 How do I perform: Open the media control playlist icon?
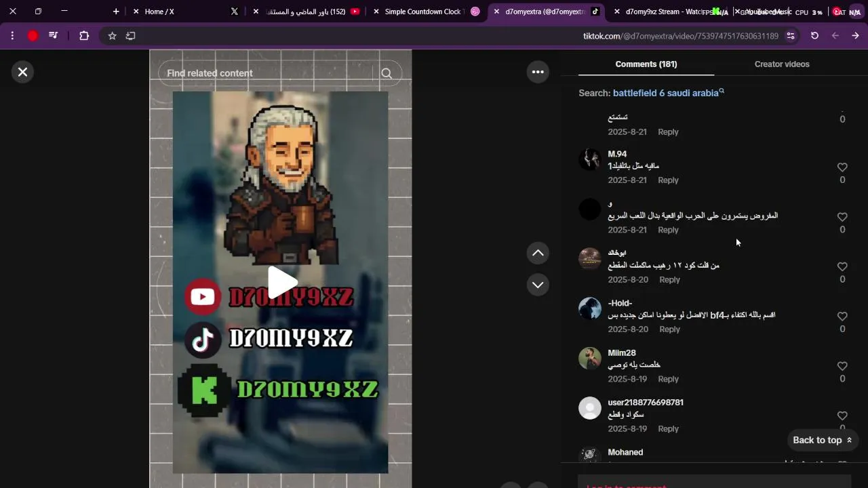click(53, 36)
